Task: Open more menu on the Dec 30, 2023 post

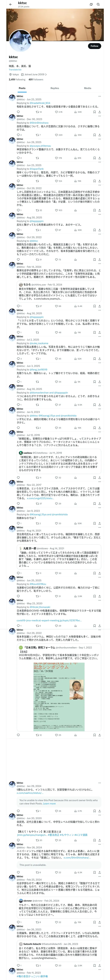Action: coord(99,116)
